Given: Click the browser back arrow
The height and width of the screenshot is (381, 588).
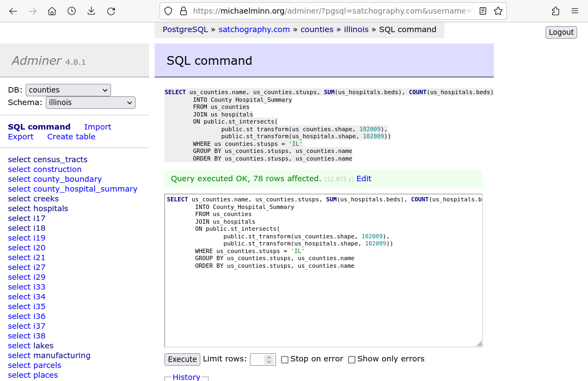Looking at the screenshot, I should (13, 11).
